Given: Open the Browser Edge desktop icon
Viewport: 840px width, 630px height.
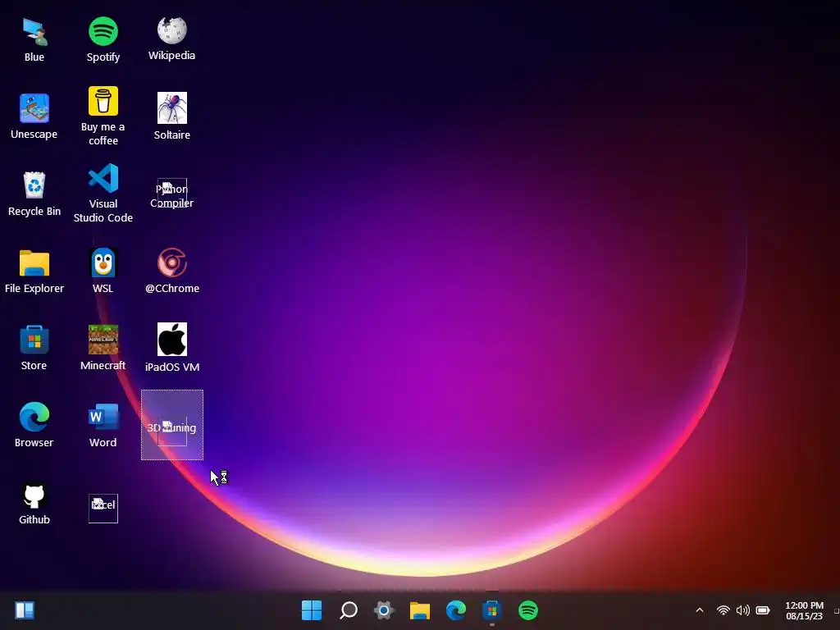Looking at the screenshot, I should click(x=34, y=426).
